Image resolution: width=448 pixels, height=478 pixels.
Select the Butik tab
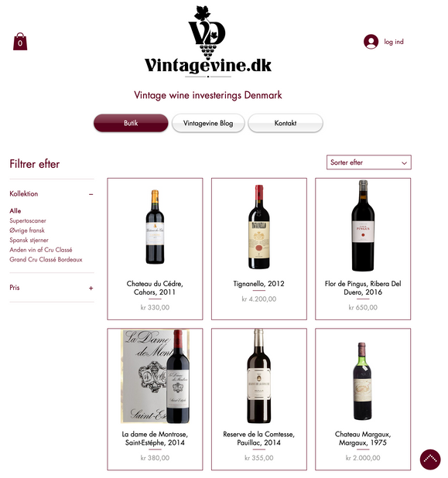[x=131, y=123]
